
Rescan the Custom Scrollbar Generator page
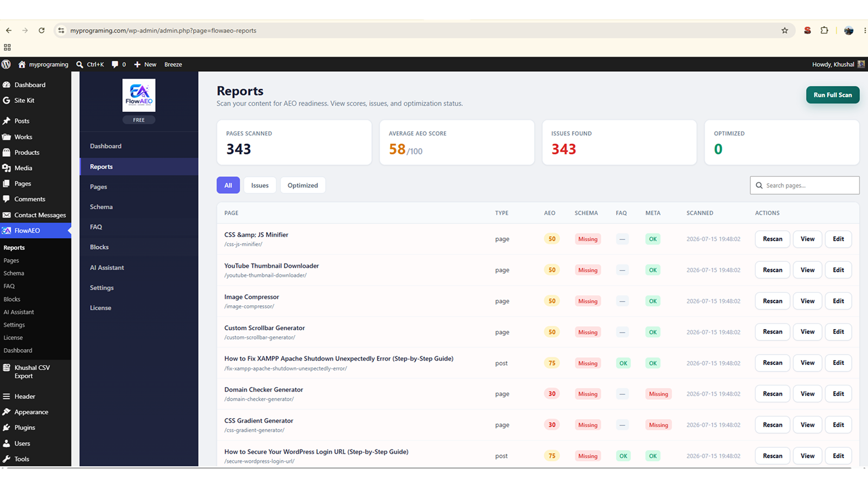773,332
